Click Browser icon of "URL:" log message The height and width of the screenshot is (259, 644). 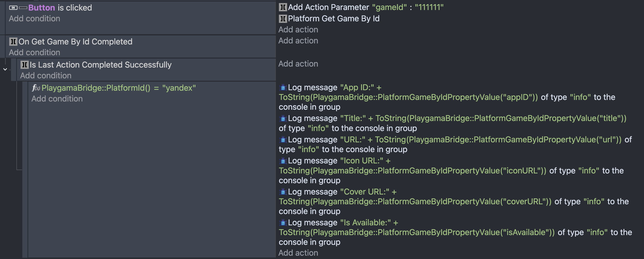point(283,140)
